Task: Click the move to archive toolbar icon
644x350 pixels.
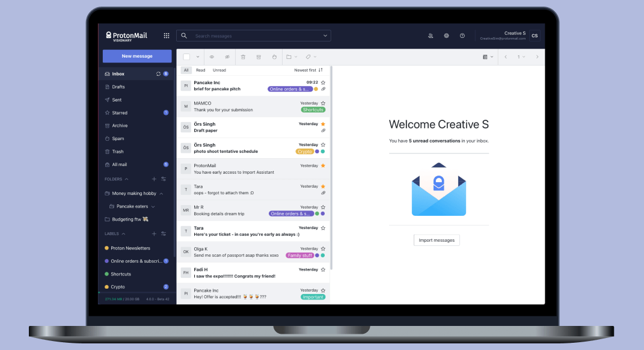Action: 259,57
